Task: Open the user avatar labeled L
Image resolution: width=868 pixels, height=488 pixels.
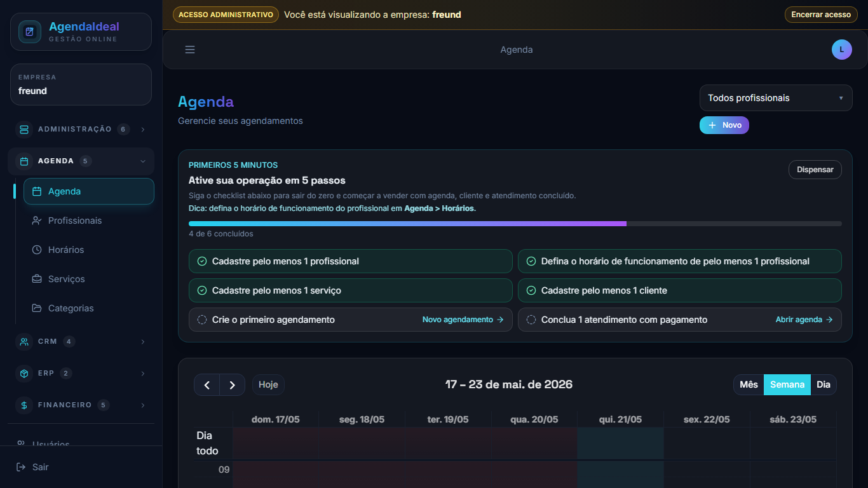Action: point(841,50)
